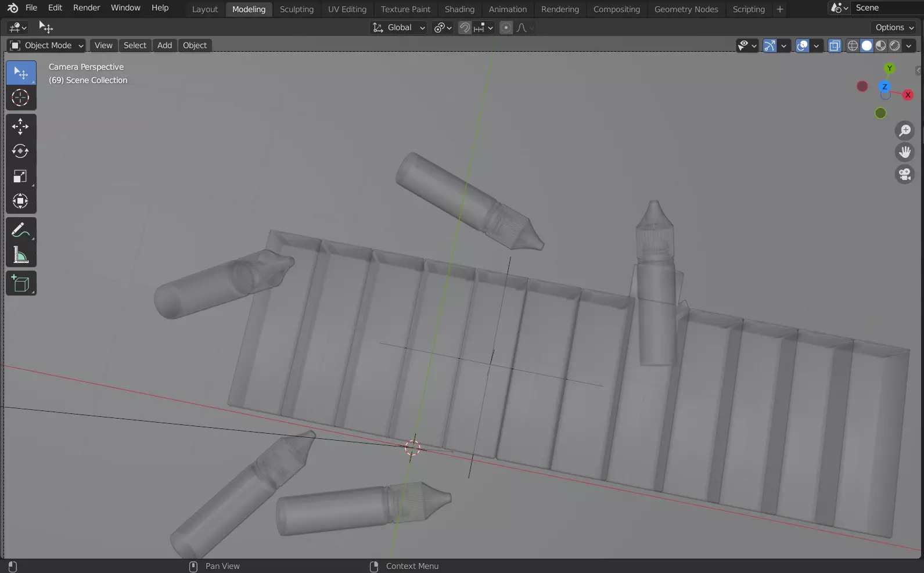Image resolution: width=924 pixels, height=573 pixels.
Task: Pick the Measure tool
Action: click(20, 255)
